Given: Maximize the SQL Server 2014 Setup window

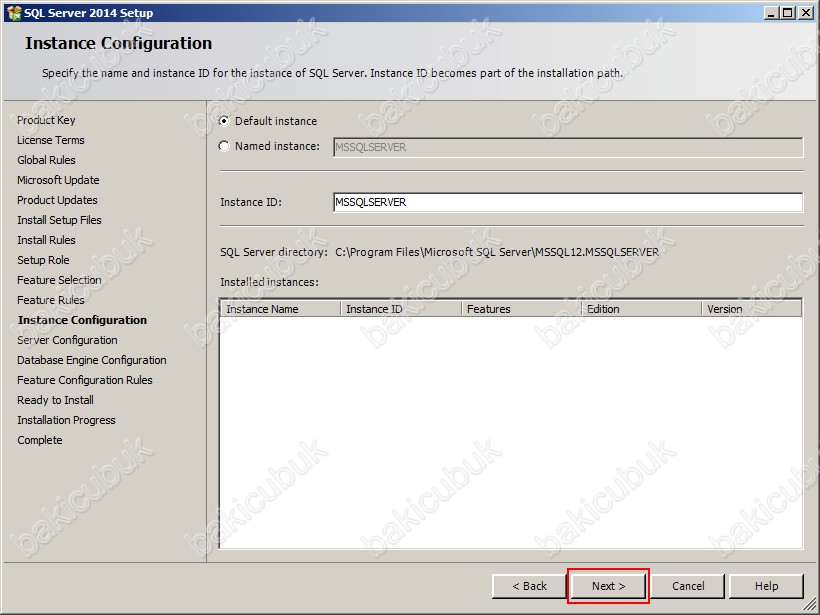Looking at the screenshot, I should (x=787, y=13).
